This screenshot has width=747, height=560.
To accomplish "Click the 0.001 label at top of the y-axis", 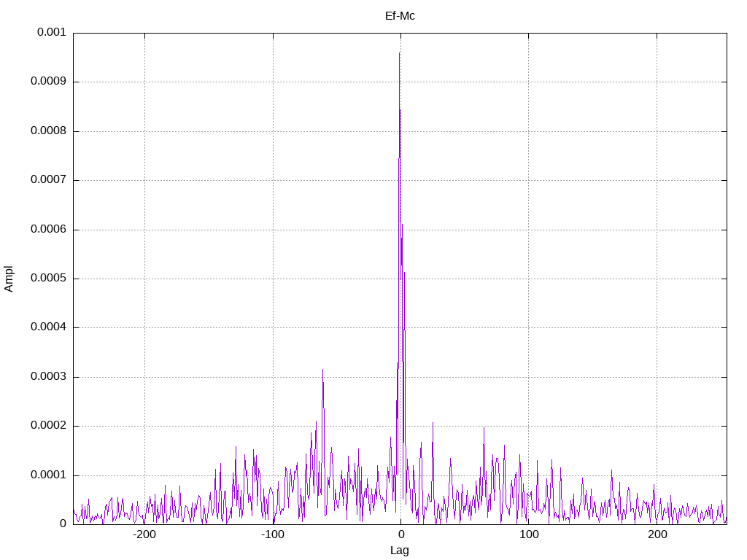I will (x=52, y=32).
